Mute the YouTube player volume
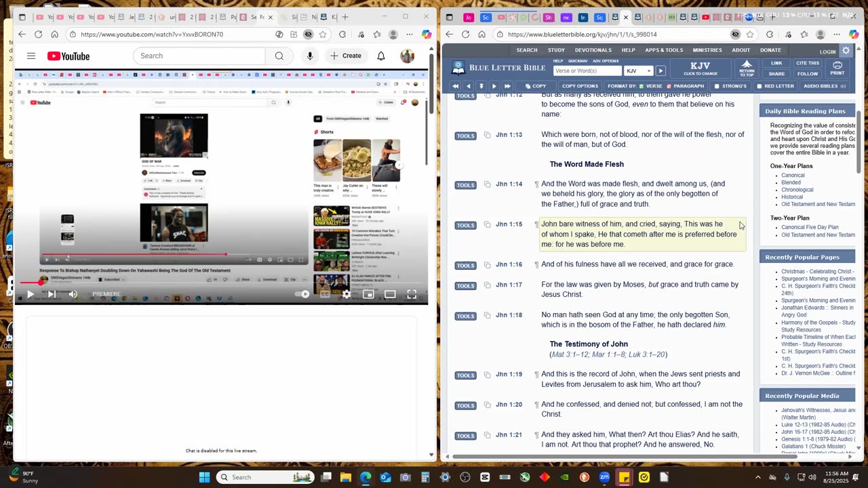The image size is (868, 488). coord(73,294)
